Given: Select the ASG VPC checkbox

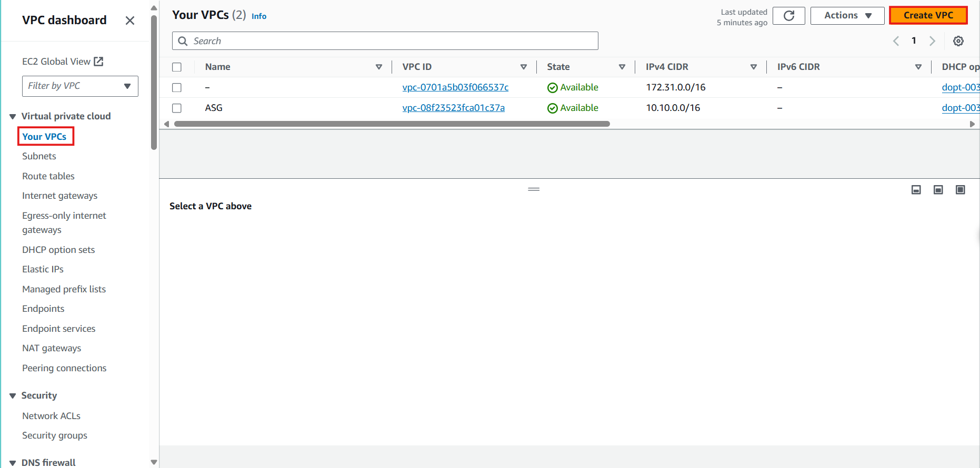Looking at the screenshot, I should pyautogui.click(x=177, y=108).
